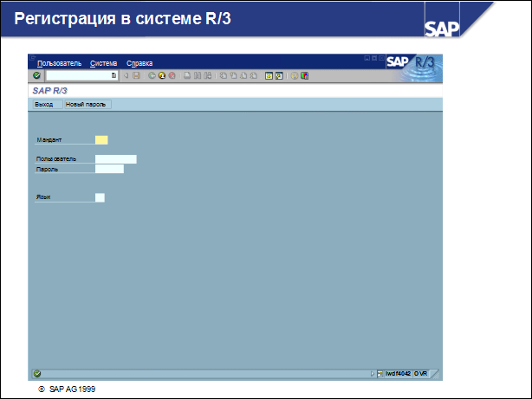This screenshot has height=399, width=532.
Task: Click the Save diskette icon in toolbar
Action: tap(136, 76)
